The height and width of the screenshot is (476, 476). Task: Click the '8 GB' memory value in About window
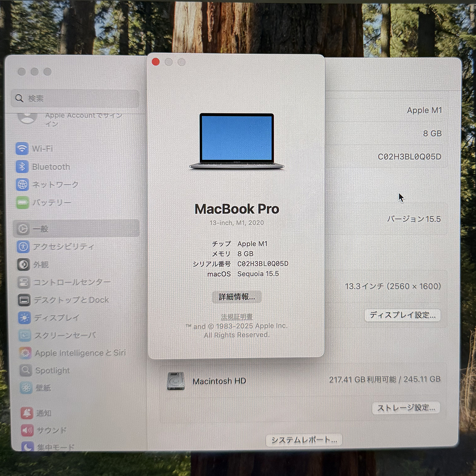coord(245,254)
